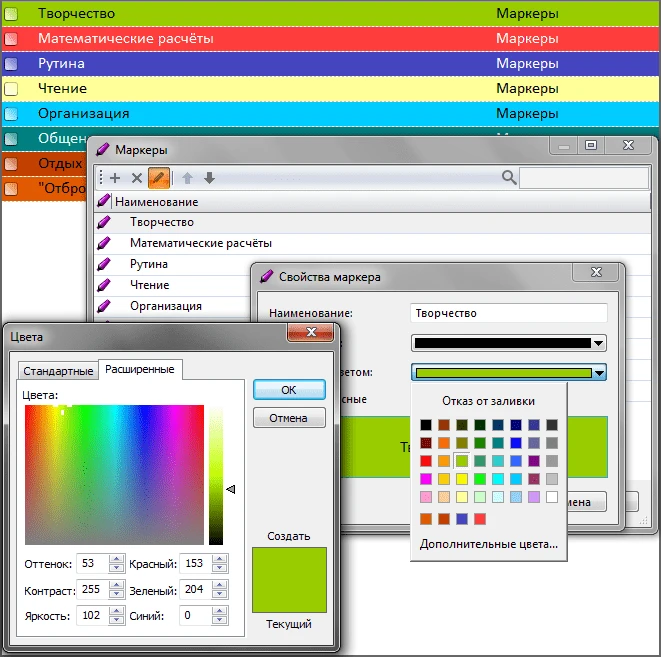Screen dimensions: 661x657
Task: Open the green fill color dropdown
Action: (x=599, y=373)
